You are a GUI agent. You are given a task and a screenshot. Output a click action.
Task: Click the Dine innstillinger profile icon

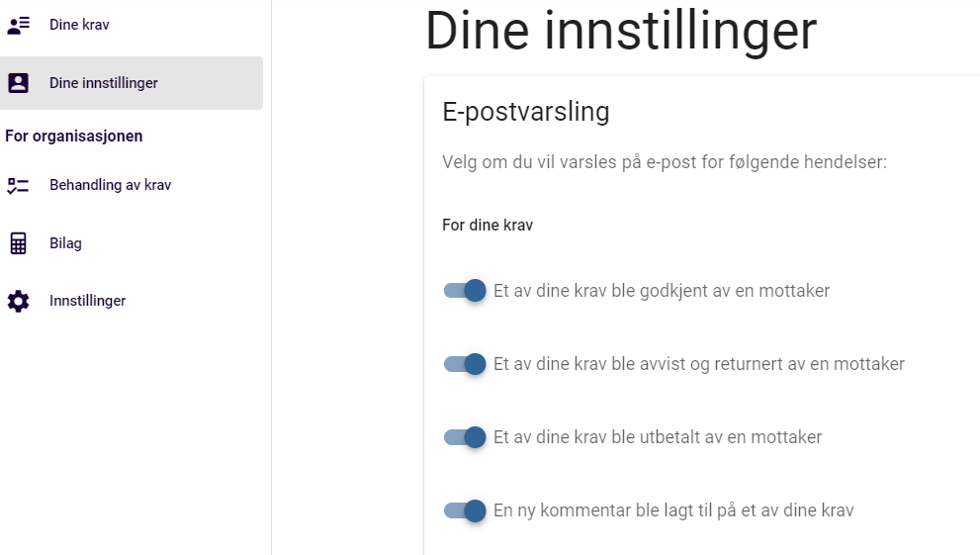18,83
